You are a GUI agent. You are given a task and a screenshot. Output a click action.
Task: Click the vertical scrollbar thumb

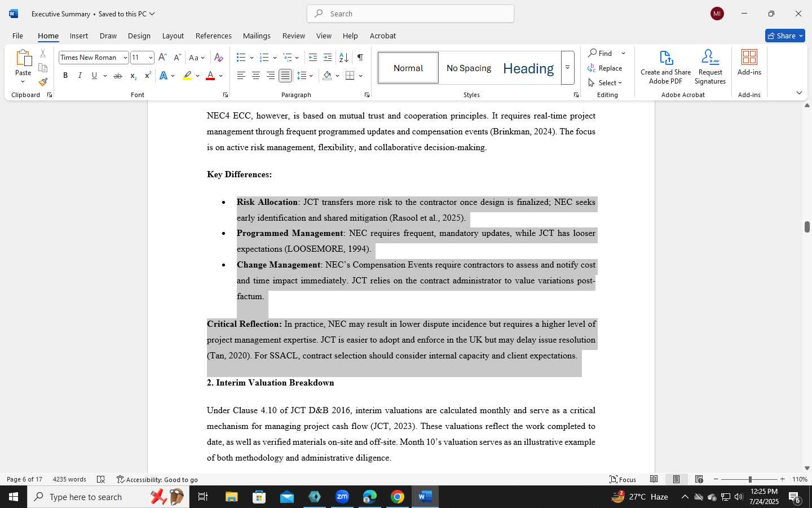click(x=807, y=227)
